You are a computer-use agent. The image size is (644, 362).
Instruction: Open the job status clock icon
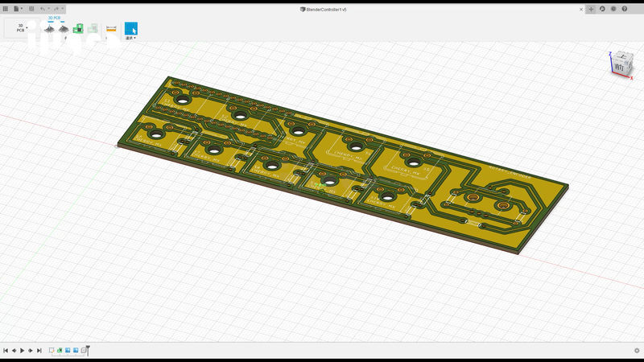[x=602, y=9]
